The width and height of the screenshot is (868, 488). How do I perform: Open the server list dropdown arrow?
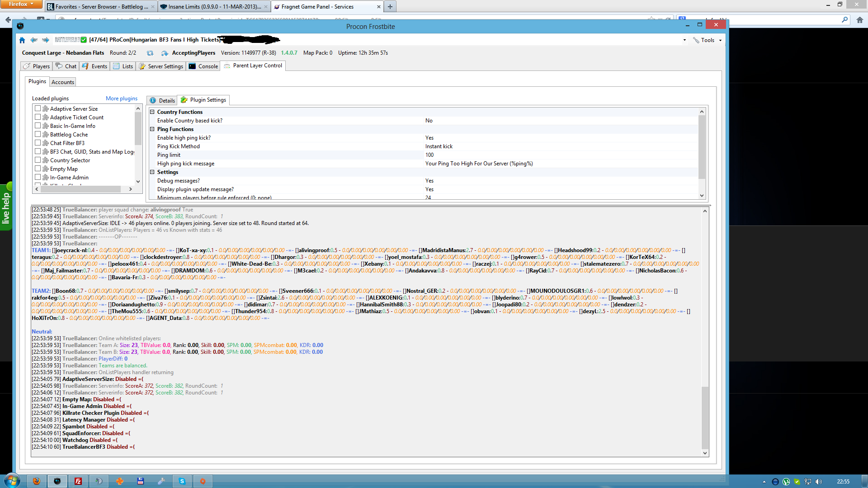[684, 40]
